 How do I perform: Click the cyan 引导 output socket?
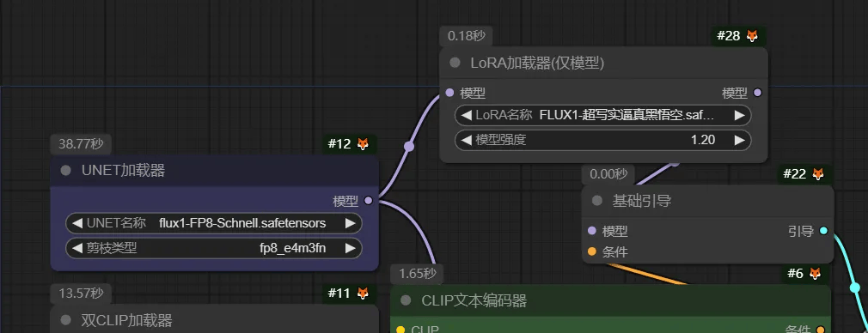pyautogui.click(x=823, y=231)
